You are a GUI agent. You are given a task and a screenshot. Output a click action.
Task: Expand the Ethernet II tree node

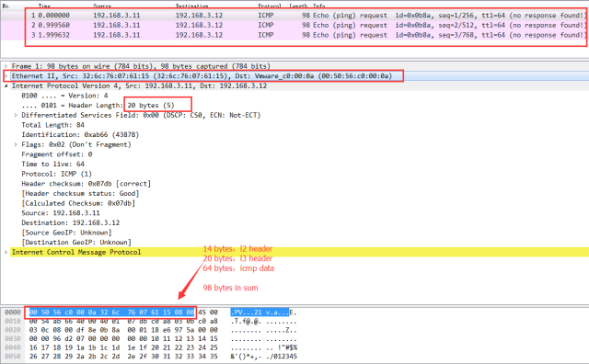pos(6,75)
